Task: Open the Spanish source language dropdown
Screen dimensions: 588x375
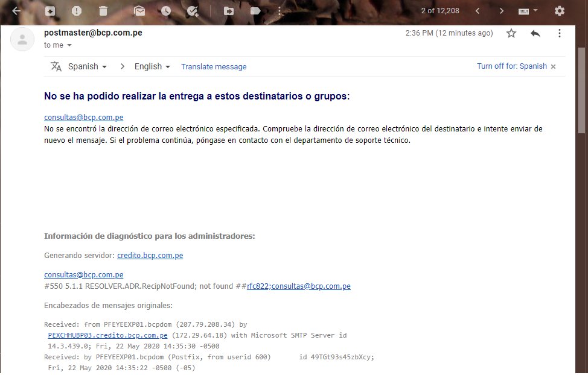Action: click(88, 66)
